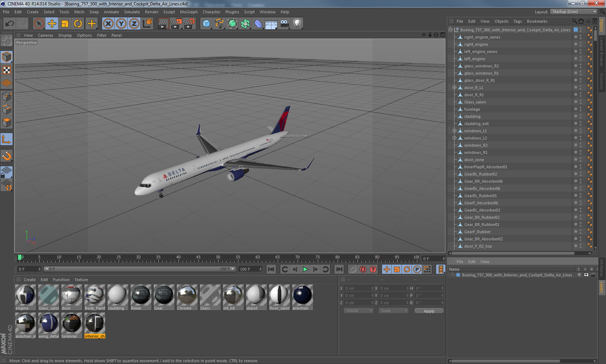The image size is (606, 364).
Task: Click the Record Active Objects button
Action: (353, 269)
